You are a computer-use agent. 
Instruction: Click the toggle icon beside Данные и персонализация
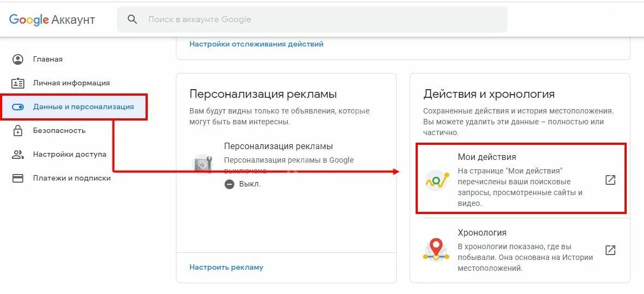tap(18, 107)
